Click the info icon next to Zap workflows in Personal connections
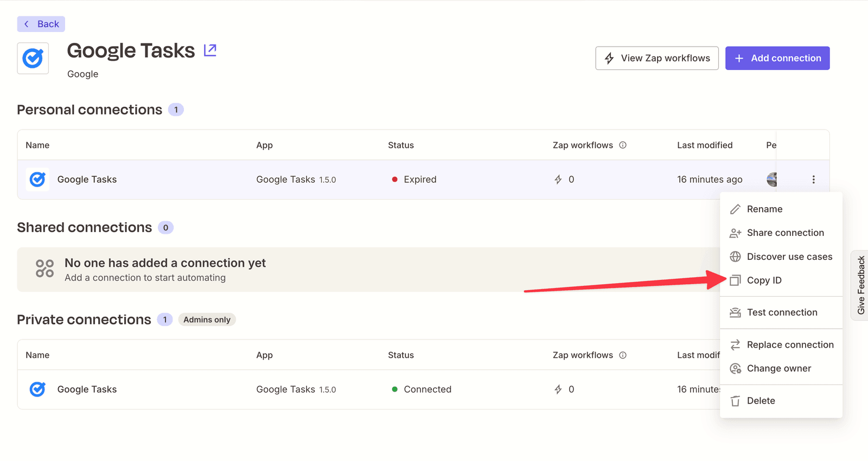 click(623, 145)
